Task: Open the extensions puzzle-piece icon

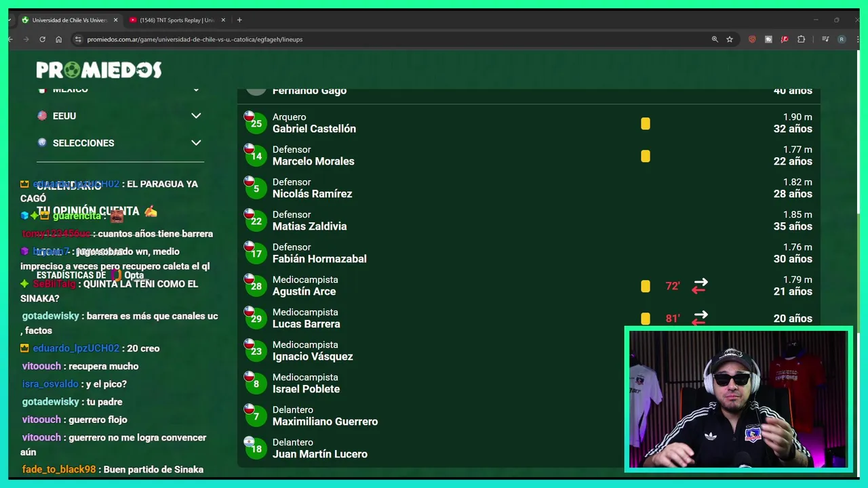Action: (x=801, y=39)
